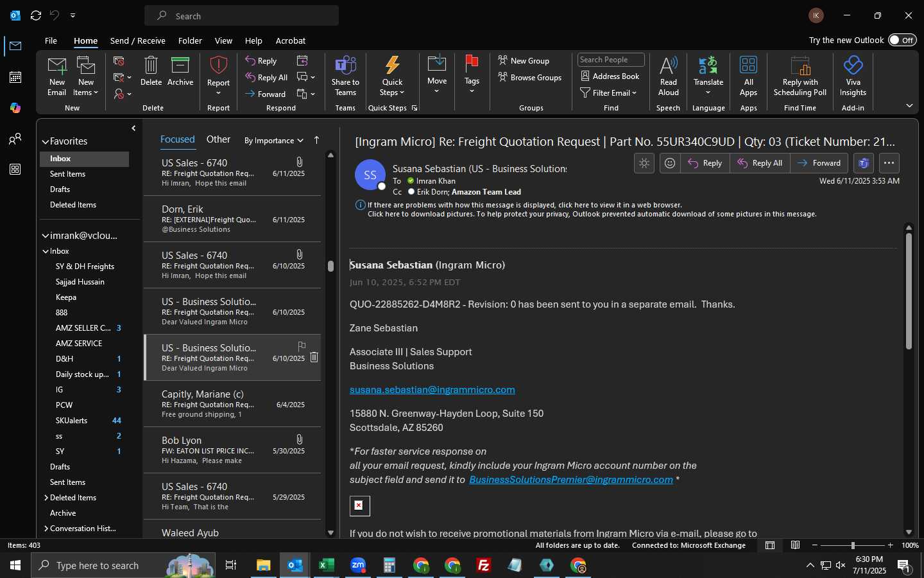
Task: Open the Move dropdown
Action: [x=437, y=76]
